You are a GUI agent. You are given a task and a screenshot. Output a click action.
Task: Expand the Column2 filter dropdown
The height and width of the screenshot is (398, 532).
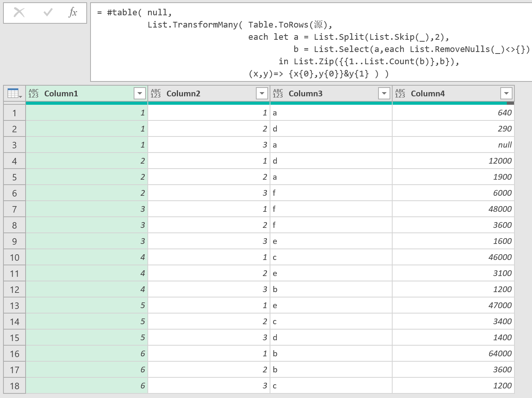[x=262, y=93]
